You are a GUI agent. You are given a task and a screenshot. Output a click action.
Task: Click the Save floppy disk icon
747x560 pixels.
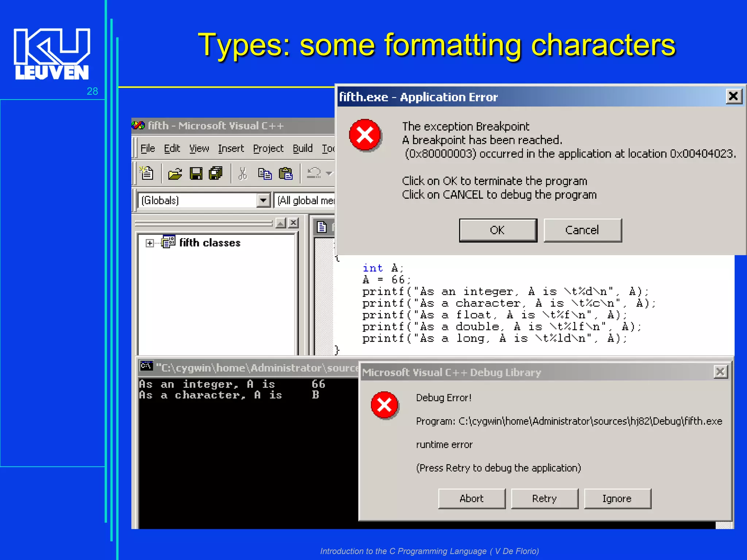(x=196, y=174)
